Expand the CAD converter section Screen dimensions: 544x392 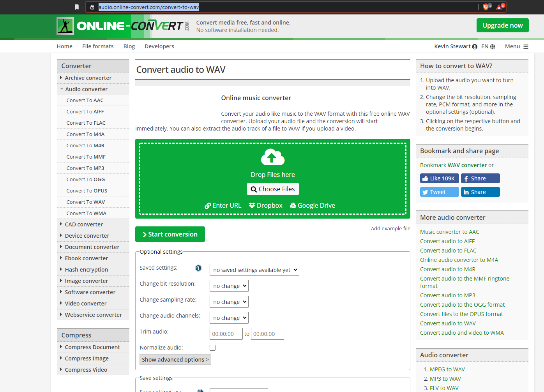(x=93, y=224)
